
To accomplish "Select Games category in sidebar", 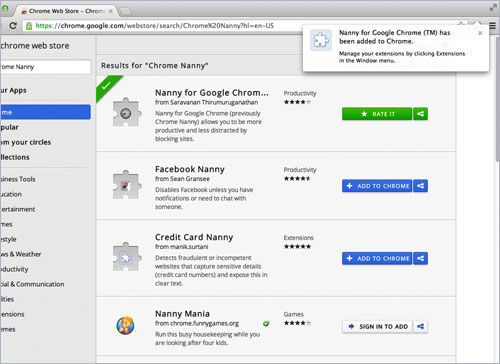I will 6,224.
